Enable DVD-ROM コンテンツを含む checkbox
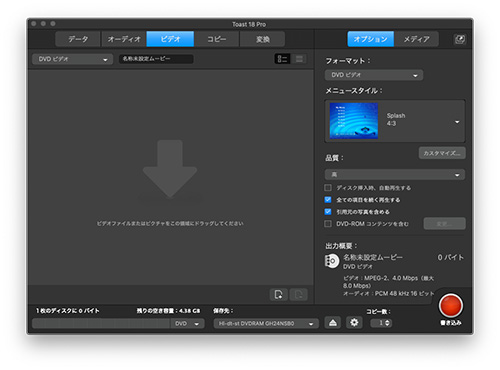Screen dimensions: 500x370 [x=328, y=224]
